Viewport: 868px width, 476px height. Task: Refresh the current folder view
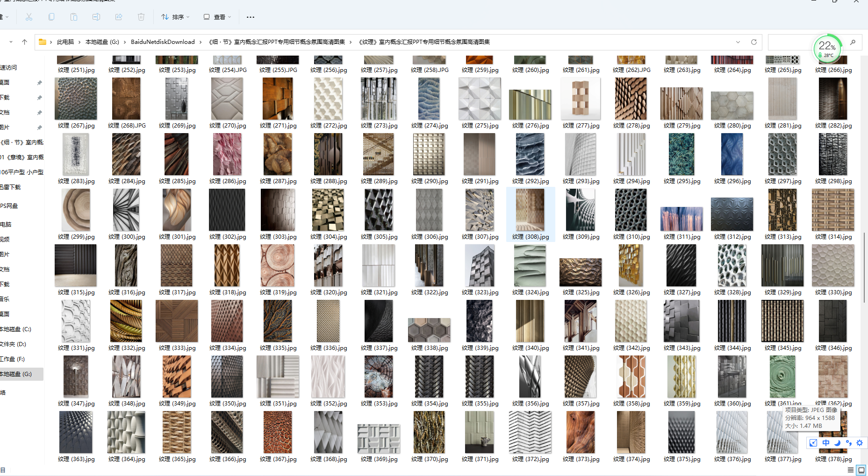[x=753, y=42]
